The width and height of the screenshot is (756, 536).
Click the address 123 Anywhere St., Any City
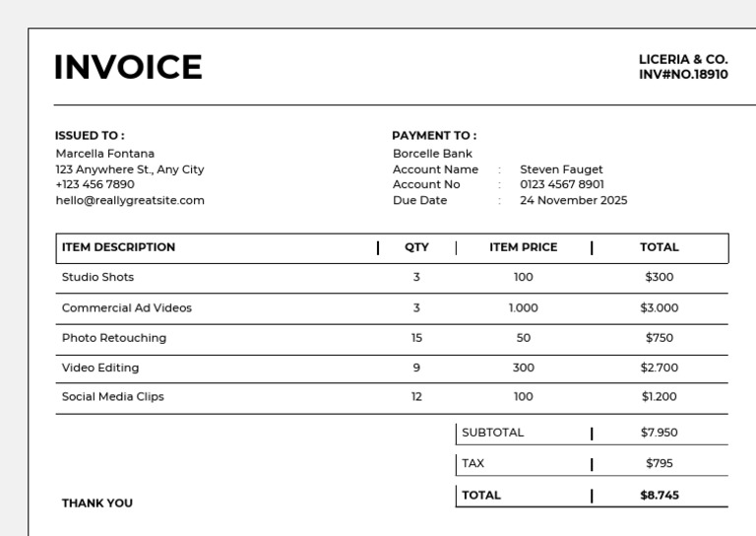[x=130, y=169]
